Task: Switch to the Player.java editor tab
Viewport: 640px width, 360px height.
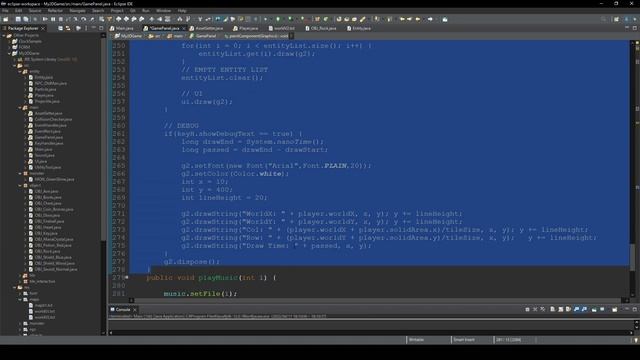Action: (245, 28)
